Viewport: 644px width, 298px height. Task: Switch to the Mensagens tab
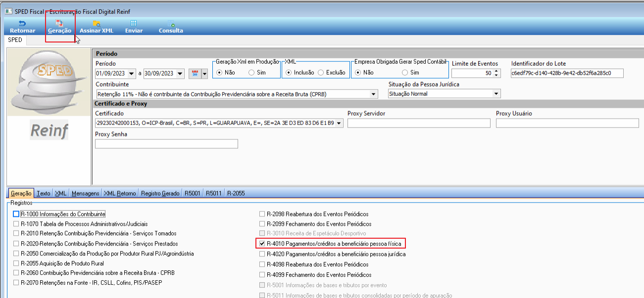[85, 193]
